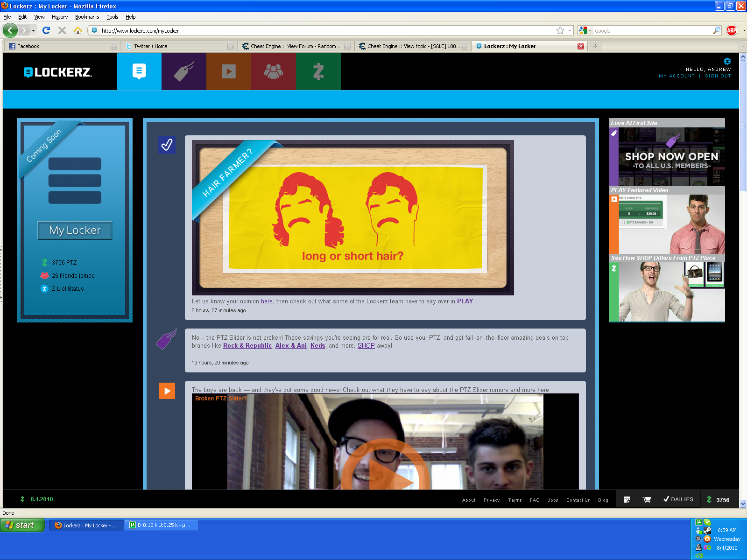The height and width of the screenshot is (560, 747).
Task: Open the purple Shop tag icon in header
Action: (183, 71)
